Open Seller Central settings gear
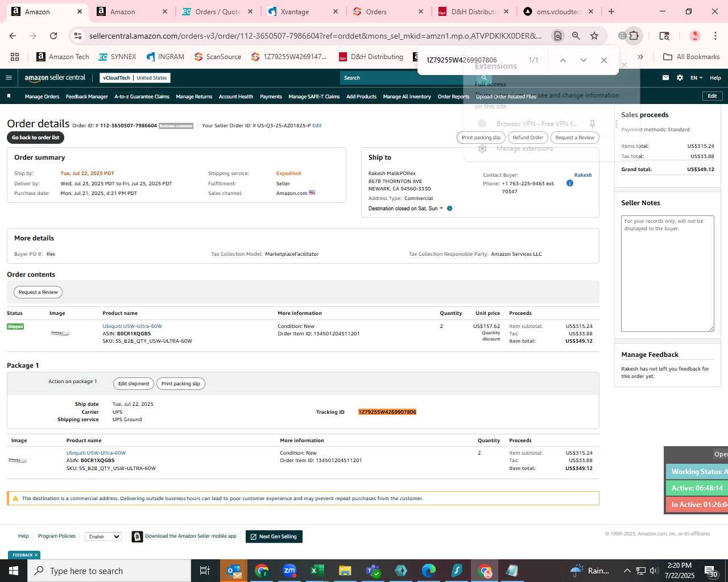Screen dimensions: 728x582 (x=680, y=78)
